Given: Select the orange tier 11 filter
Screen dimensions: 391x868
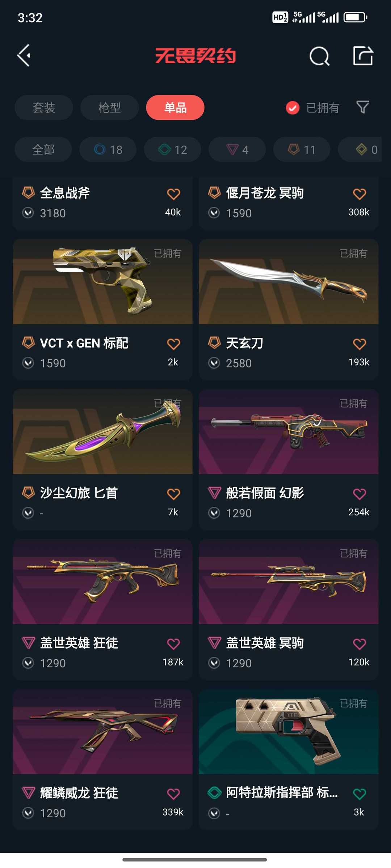Looking at the screenshot, I should click(302, 149).
